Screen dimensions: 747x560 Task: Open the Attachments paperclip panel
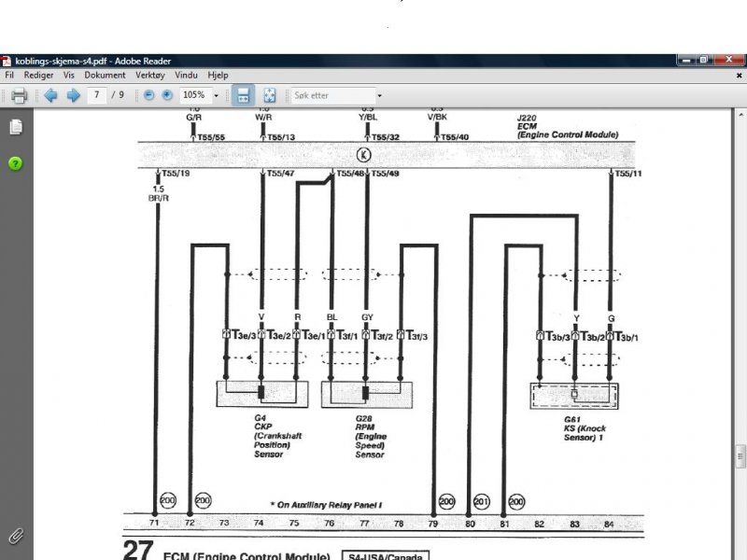point(15,536)
